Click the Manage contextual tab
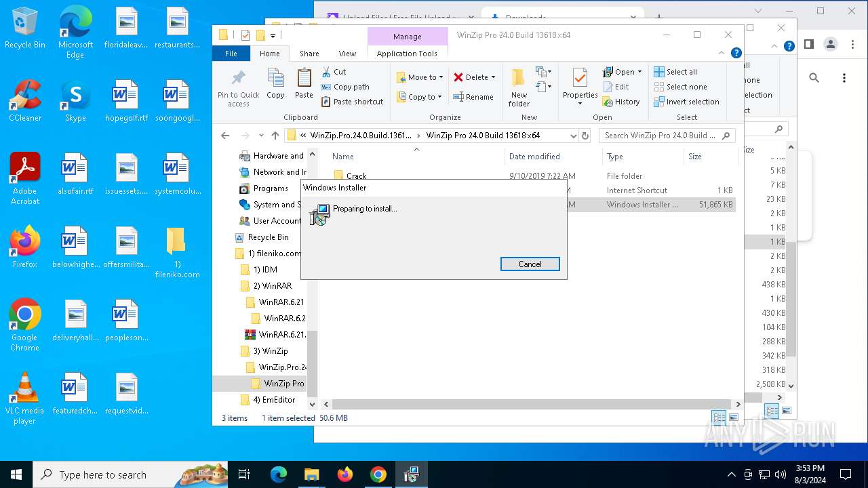 coord(407,37)
